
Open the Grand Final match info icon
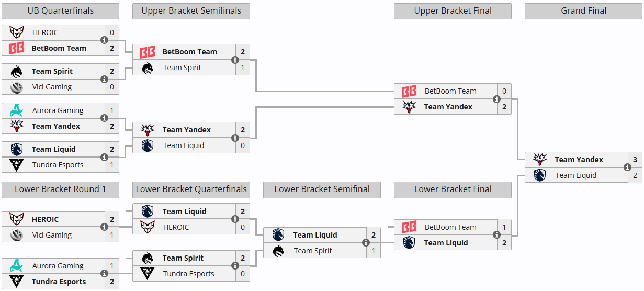coord(627,167)
